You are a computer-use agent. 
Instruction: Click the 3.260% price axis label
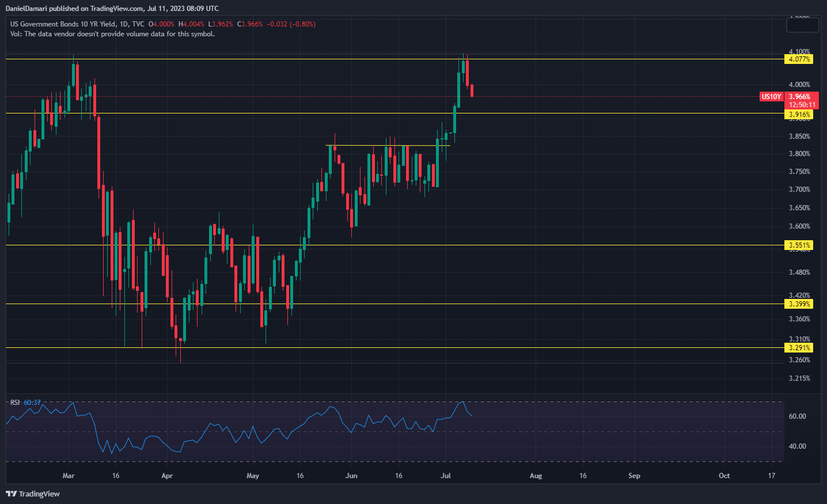click(799, 360)
